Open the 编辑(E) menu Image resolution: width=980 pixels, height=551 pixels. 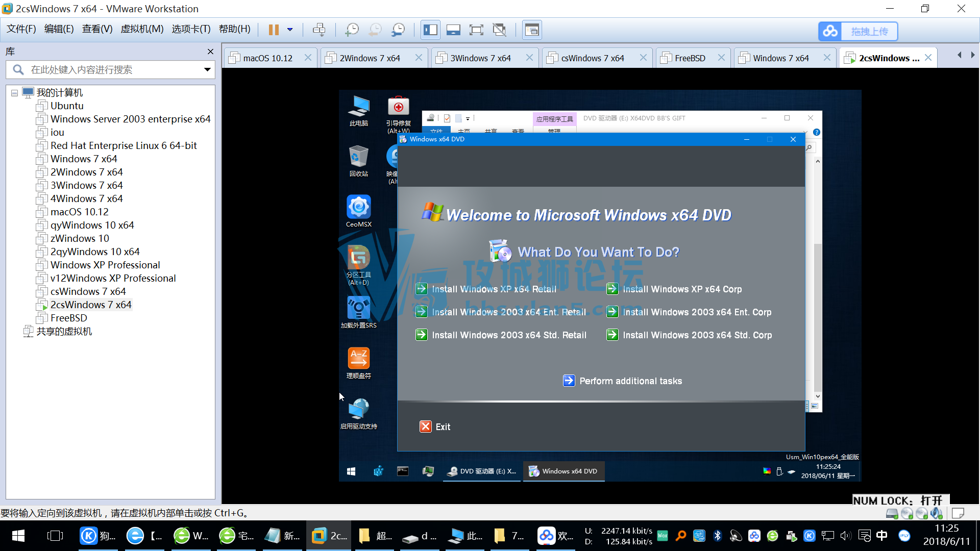(59, 29)
